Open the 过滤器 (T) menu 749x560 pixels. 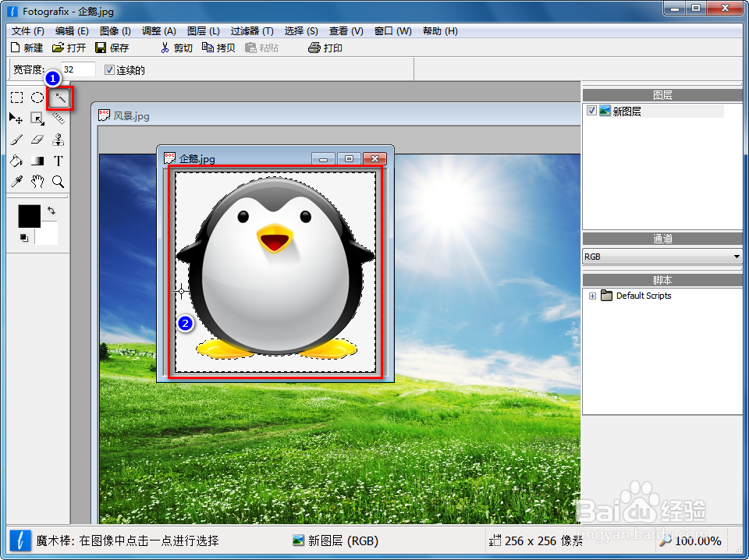(252, 31)
